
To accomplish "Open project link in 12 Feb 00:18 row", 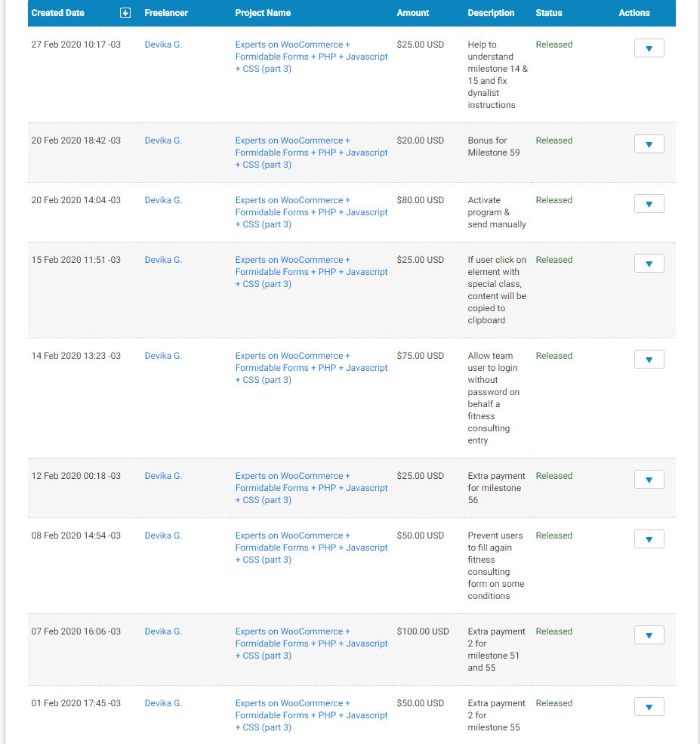I will coord(311,488).
